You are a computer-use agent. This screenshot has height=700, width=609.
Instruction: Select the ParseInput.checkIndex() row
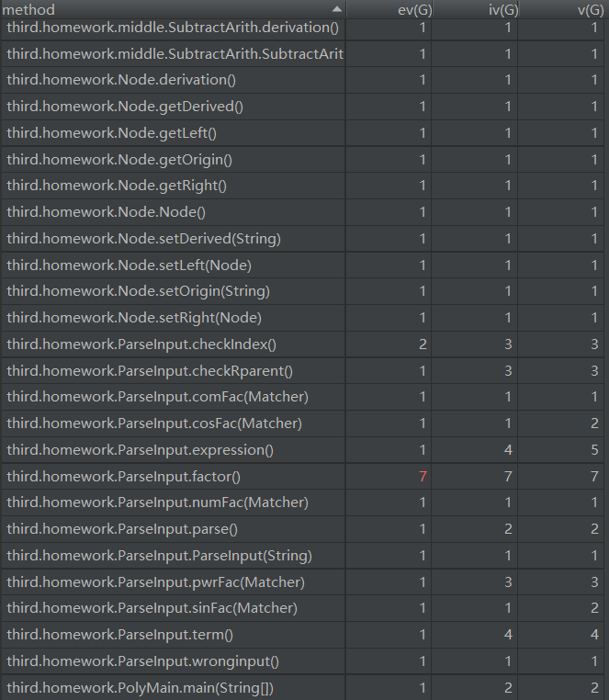coord(303,344)
